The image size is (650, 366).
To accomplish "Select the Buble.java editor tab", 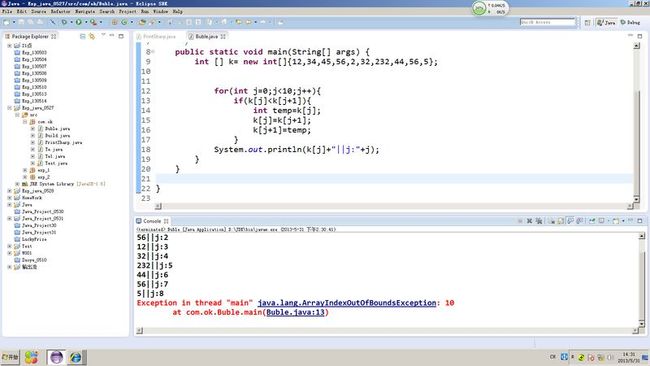I will click(x=207, y=36).
